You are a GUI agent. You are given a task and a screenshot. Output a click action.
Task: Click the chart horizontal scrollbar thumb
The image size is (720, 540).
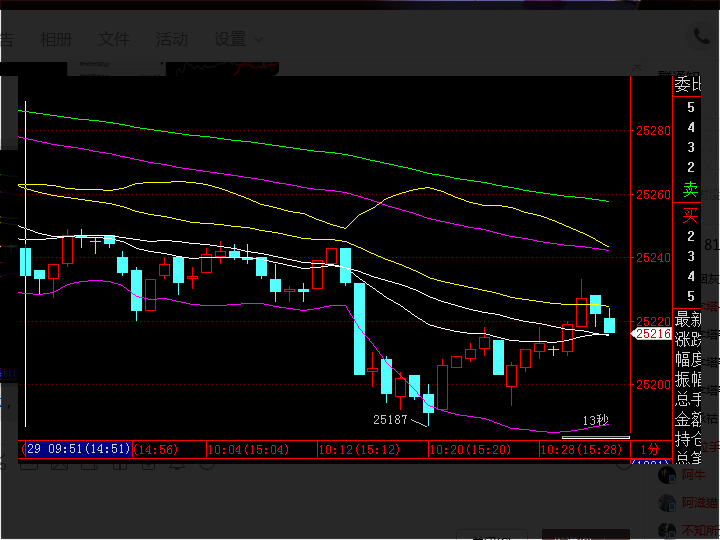tap(596, 437)
